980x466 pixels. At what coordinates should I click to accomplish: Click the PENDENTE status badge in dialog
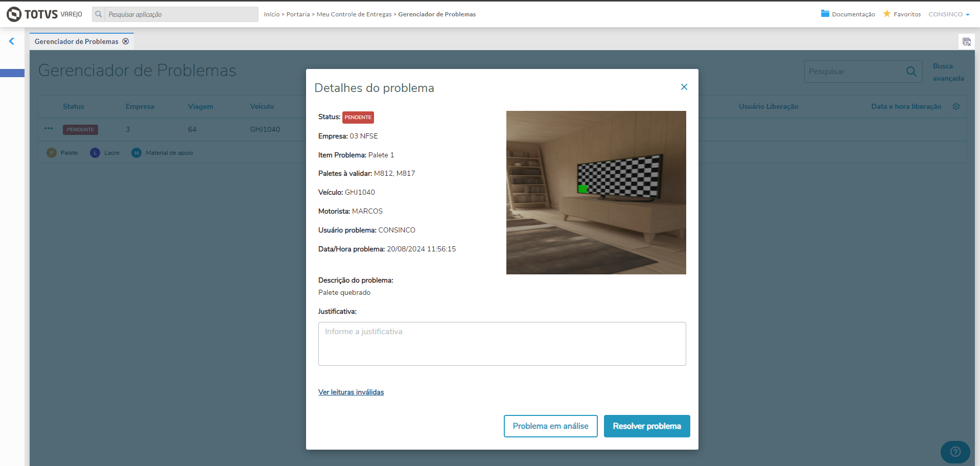(x=358, y=118)
